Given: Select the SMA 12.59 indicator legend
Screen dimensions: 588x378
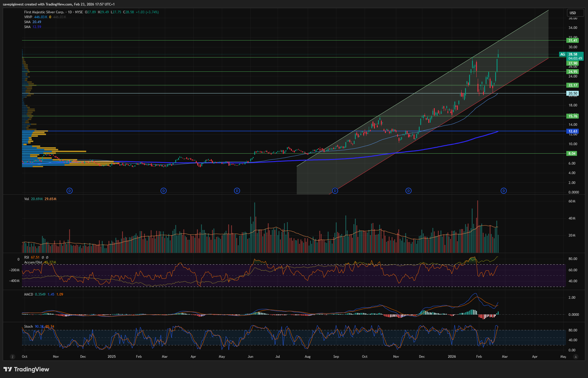Looking at the screenshot, I should point(27,27).
